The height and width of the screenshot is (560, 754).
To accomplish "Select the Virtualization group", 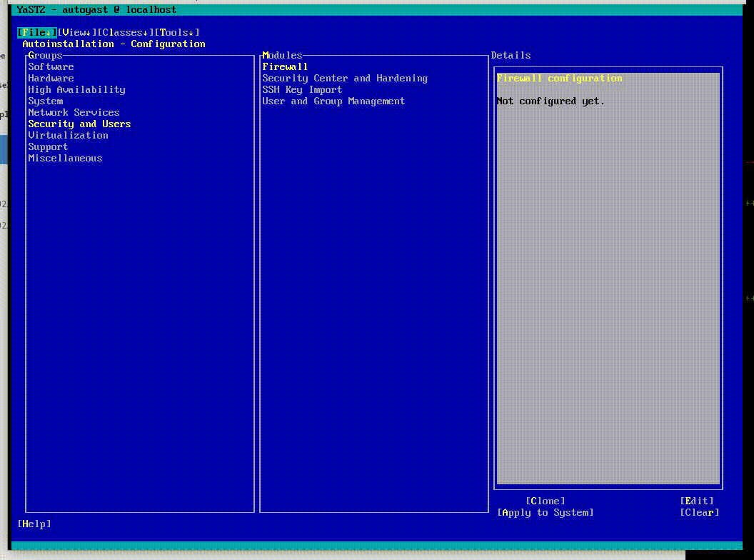I will [68, 135].
